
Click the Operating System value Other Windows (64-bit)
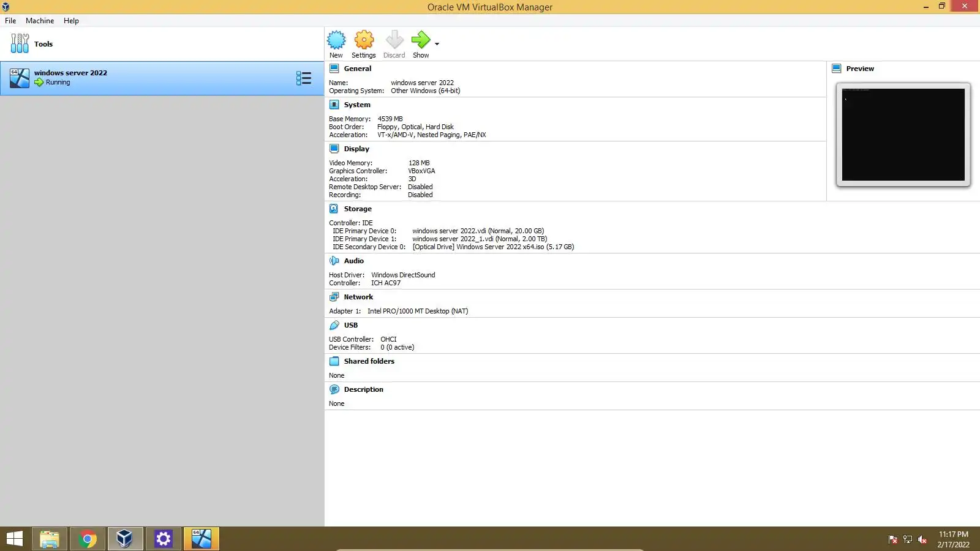[426, 91]
